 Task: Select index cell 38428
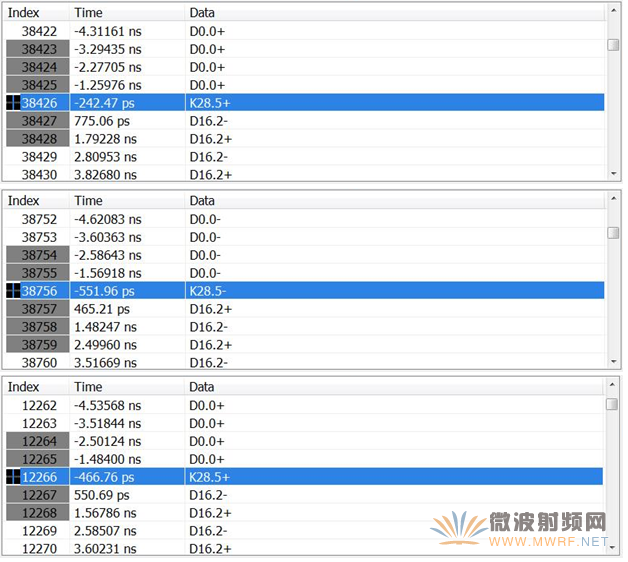point(38,139)
